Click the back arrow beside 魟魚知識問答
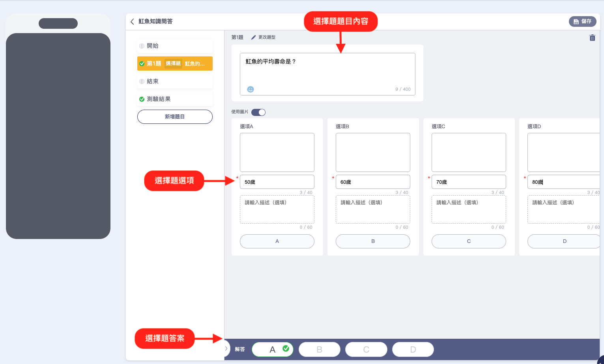The image size is (604, 364). (132, 22)
